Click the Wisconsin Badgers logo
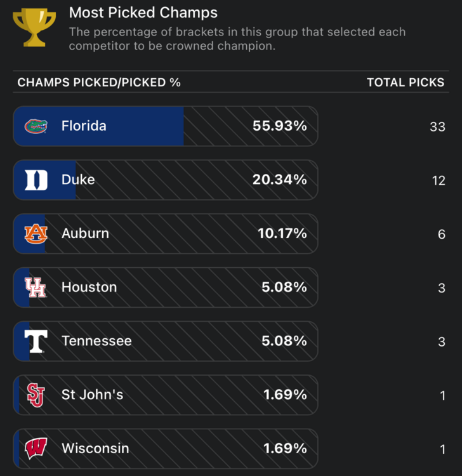The height and width of the screenshot is (476, 462). 36,448
